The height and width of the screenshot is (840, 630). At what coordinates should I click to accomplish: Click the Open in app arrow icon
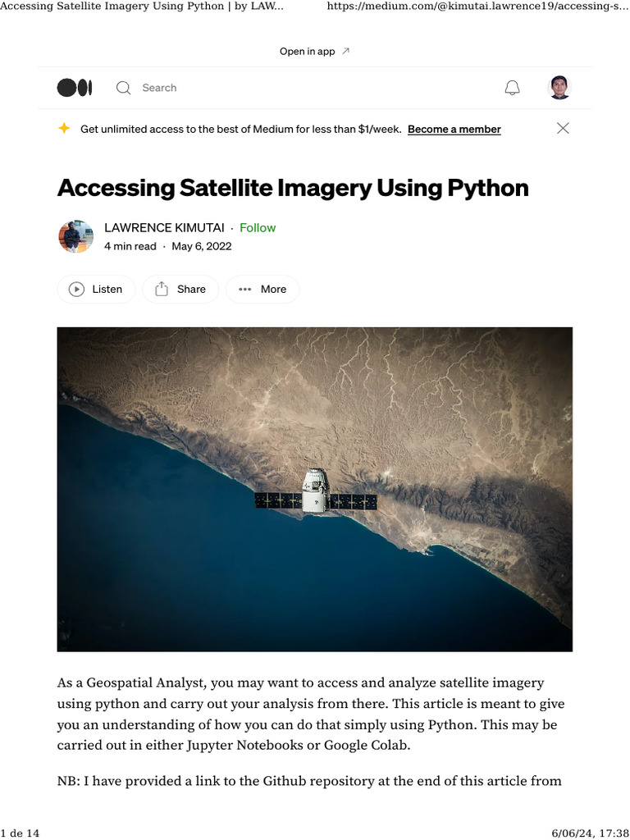[x=345, y=51]
